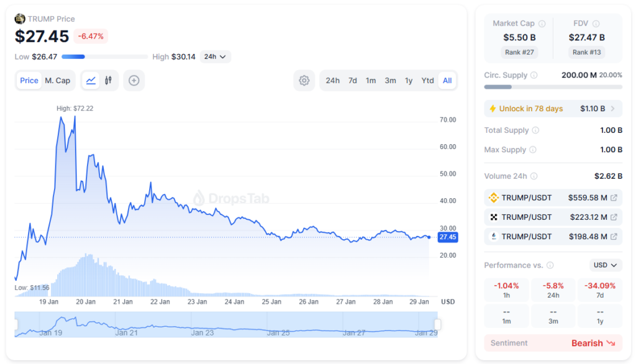Click the 7d performance -34.09% cell
Viewport: 636px width, 364px height.
coord(600,290)
